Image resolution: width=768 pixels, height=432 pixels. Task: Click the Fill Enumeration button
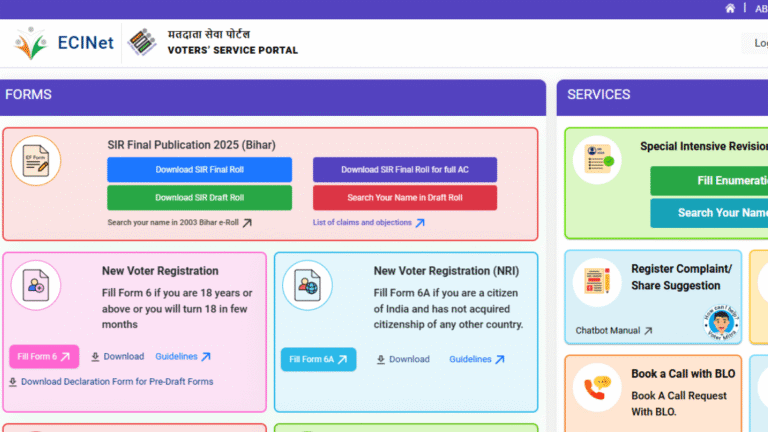tap(709, 180)
